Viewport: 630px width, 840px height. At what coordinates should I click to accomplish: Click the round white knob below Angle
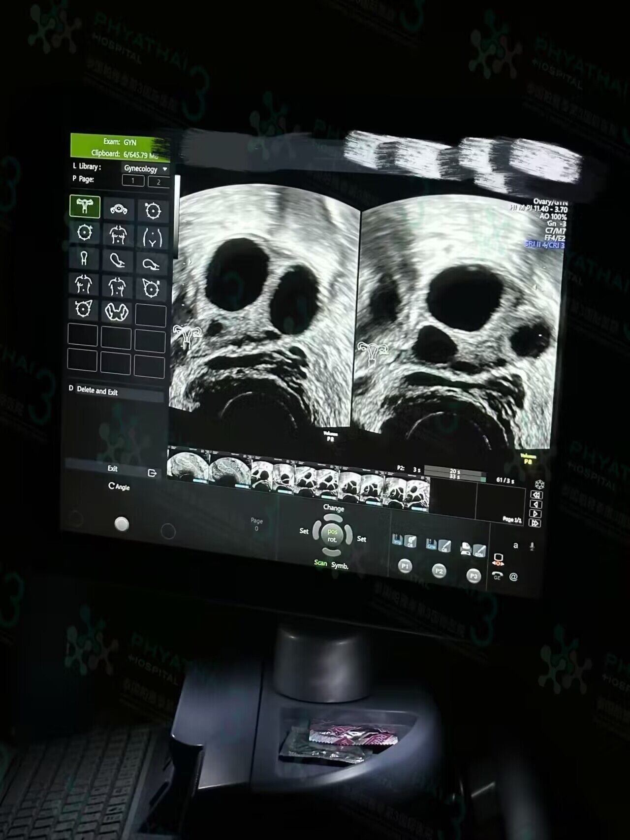(x=122, y=524)
